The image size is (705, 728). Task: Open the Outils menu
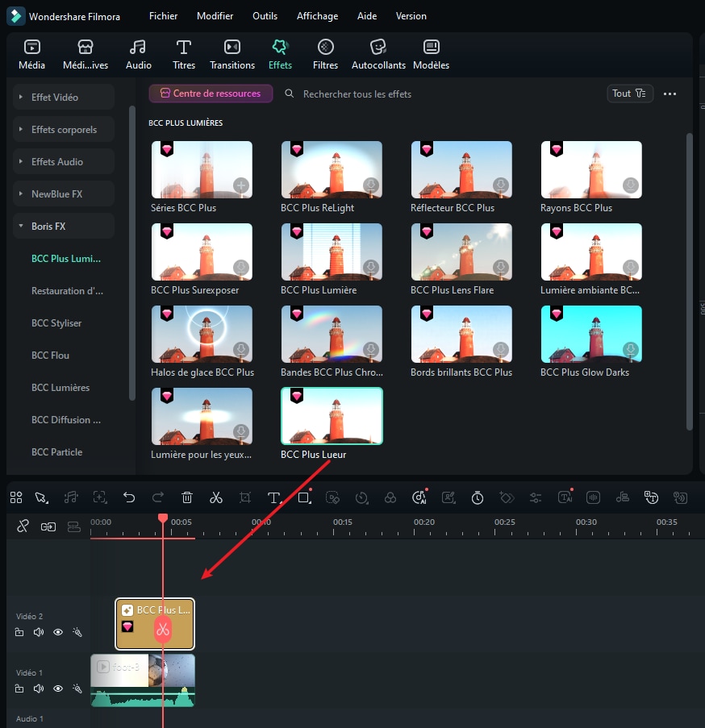tap(265, 16)
